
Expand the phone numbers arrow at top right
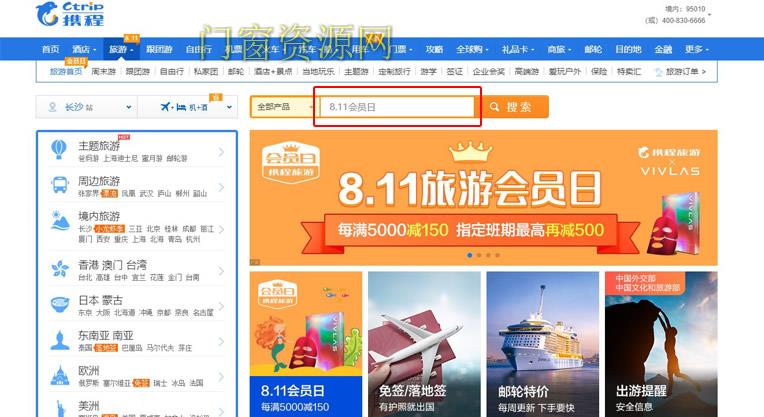pyautogui.click(x=709, y=15)
